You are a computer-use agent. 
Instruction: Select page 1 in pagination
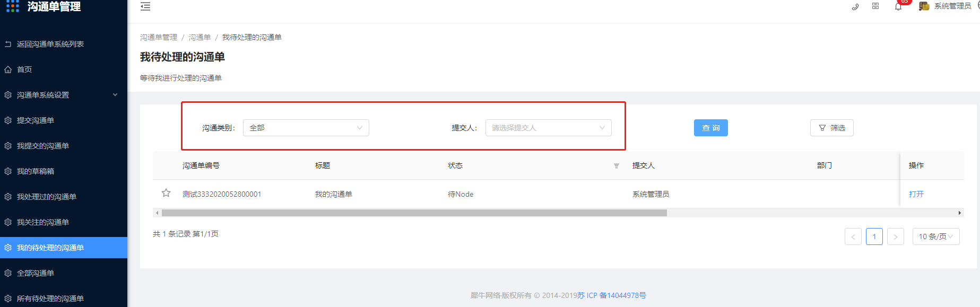point(874,236)
